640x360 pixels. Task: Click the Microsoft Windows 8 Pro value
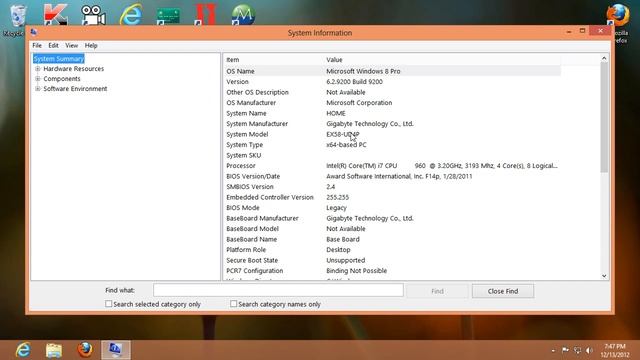pos(363,71)
